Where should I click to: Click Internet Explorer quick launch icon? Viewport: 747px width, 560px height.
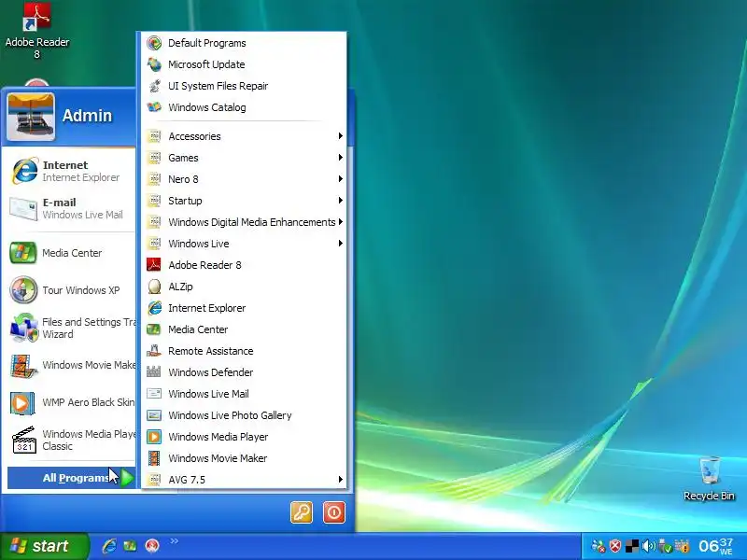(109, 546)
